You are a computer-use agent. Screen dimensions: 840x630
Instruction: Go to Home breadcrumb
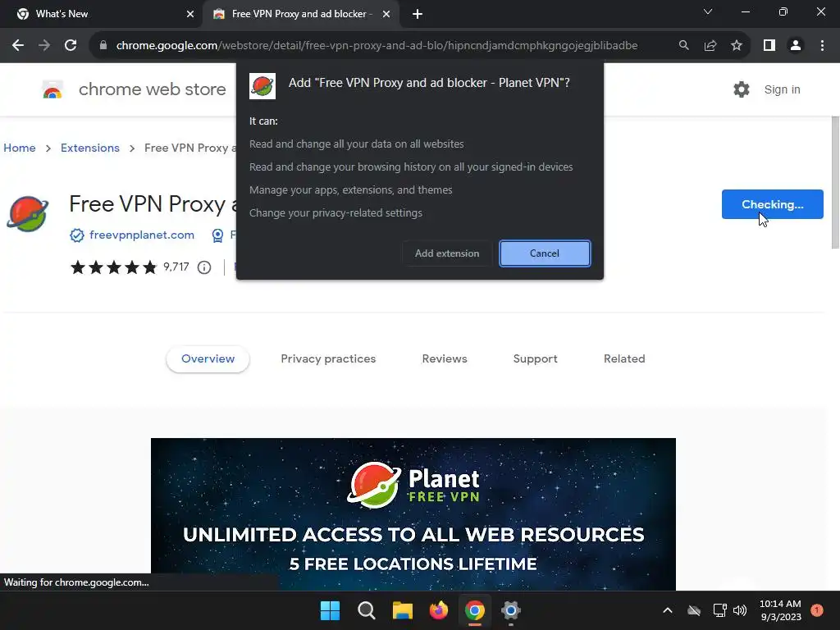[x=20, y=148]
